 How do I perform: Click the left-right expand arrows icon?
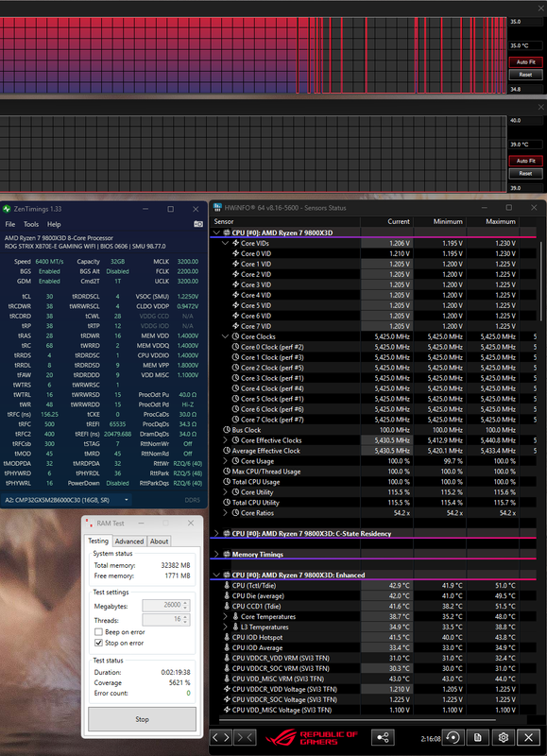tap(221, 737)
